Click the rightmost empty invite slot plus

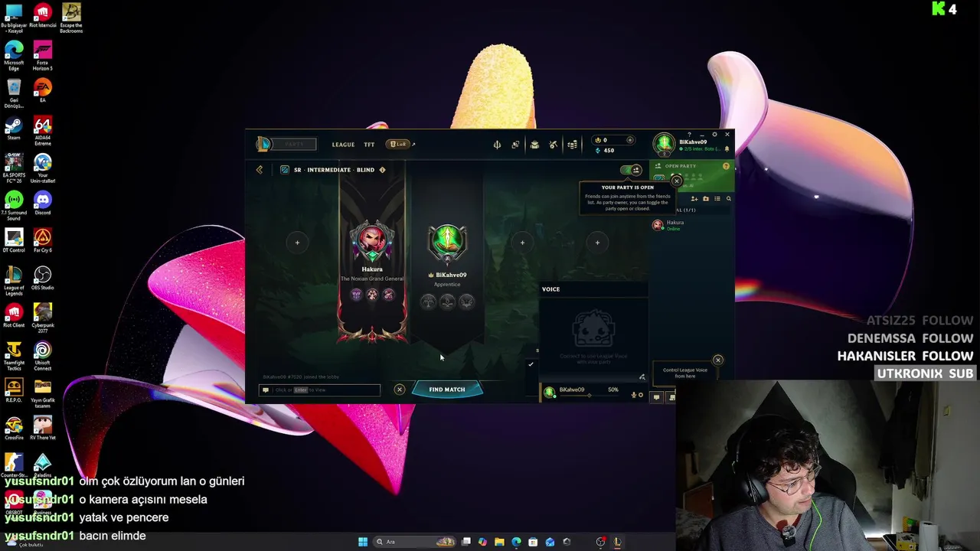[597, 243]
